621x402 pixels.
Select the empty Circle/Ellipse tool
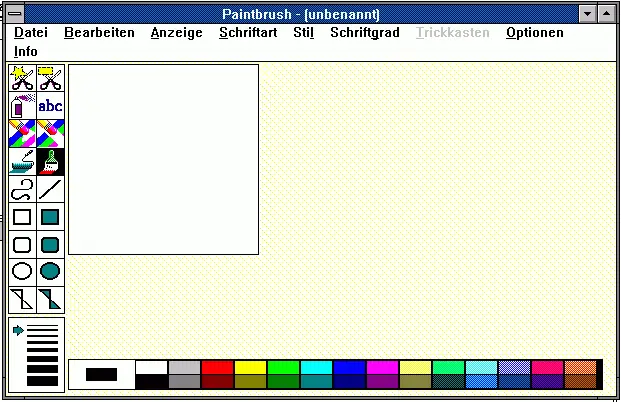tap(22, 272)
